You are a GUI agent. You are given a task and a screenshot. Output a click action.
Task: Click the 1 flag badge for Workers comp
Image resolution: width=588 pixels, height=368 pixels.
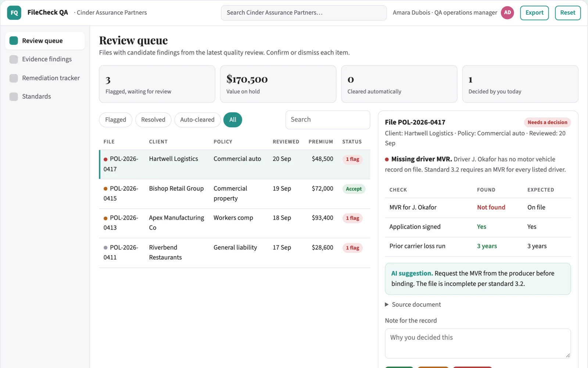point(352,218)
